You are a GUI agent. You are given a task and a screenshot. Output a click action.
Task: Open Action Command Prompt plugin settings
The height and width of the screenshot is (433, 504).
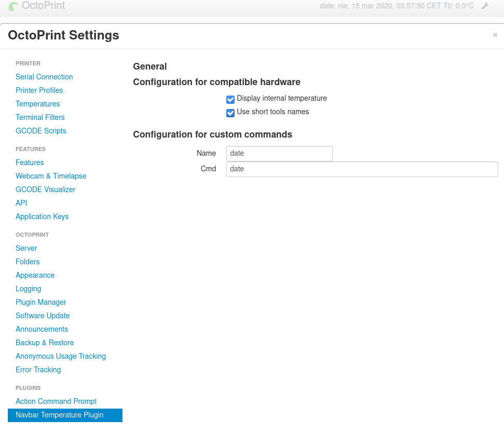coord(56,401)
